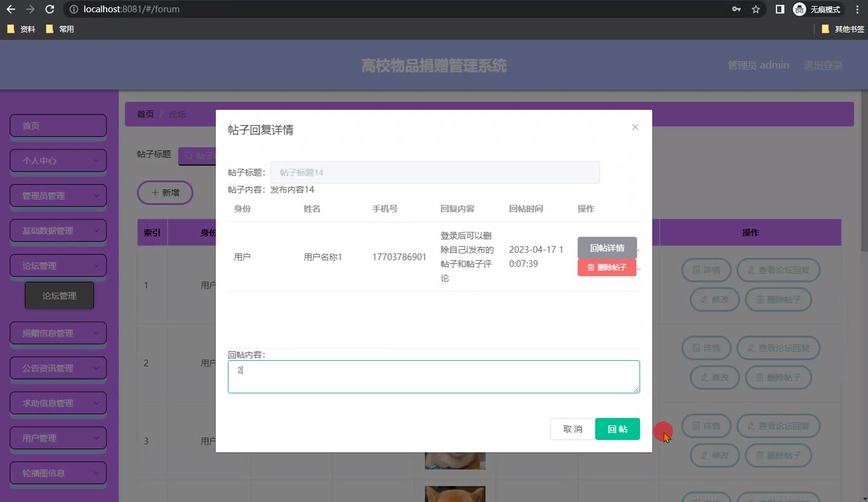This screenshot has width=868, height=502.
Task: Click the 无痕模式 incognito indicator
Action: point(817,10)
